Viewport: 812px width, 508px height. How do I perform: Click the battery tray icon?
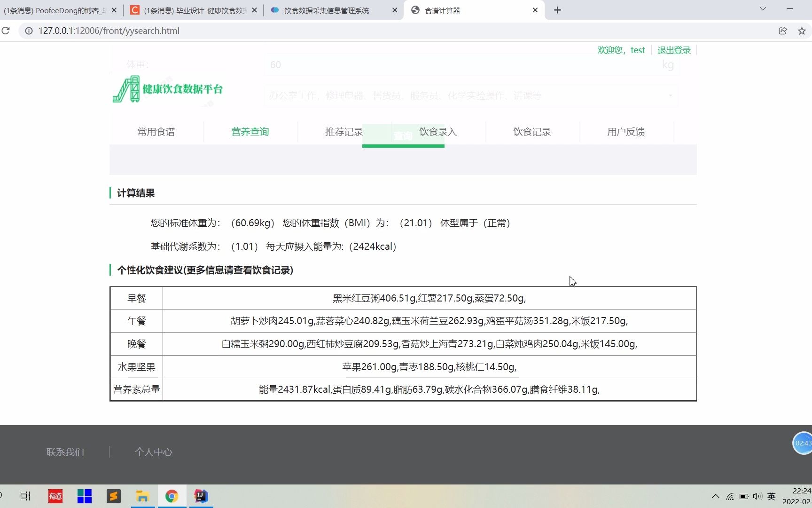744,496
